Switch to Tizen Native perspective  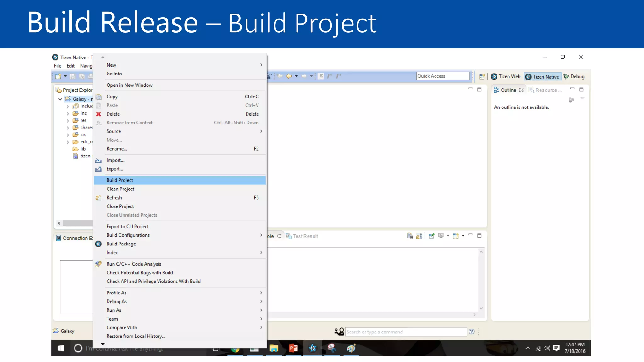542,77
